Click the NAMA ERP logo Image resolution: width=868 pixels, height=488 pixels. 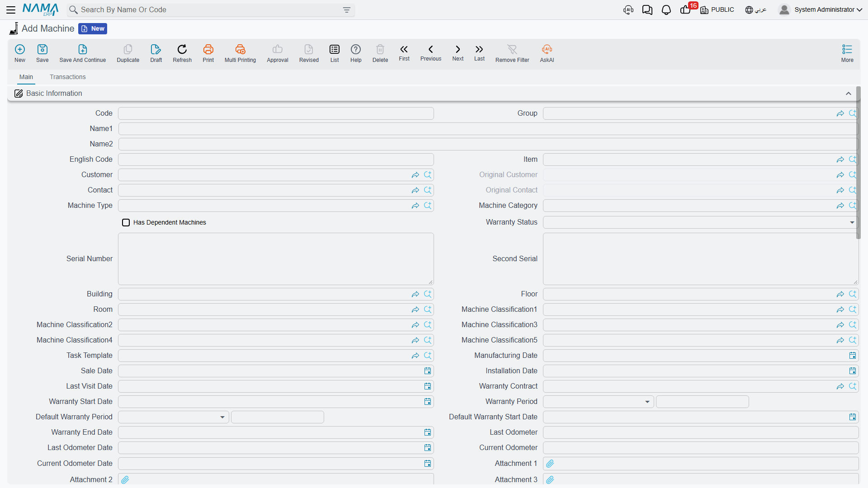(x=40, y=9)
